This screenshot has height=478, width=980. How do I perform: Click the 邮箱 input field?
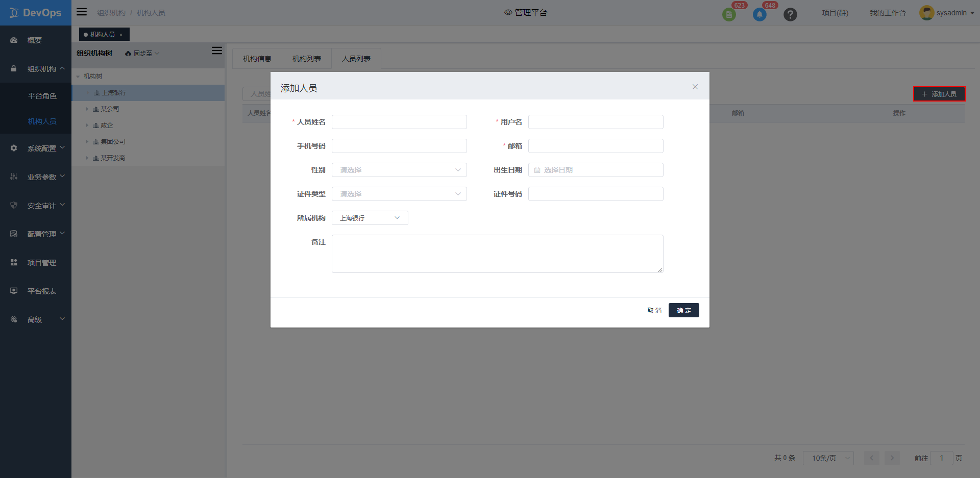(x=596, y=146)
